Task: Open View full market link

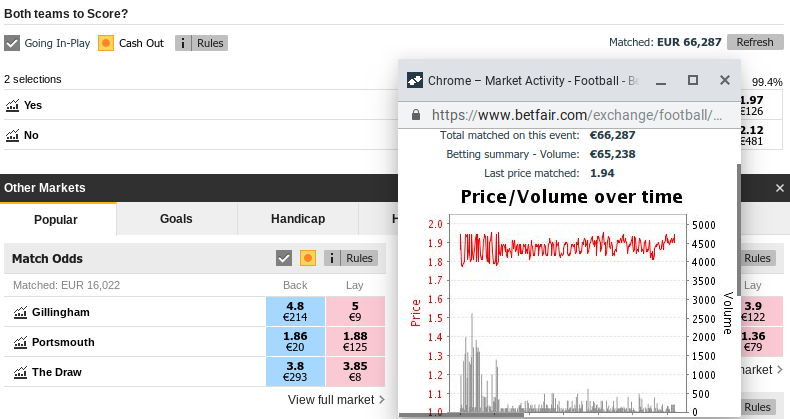Action: tap(336, 400)
